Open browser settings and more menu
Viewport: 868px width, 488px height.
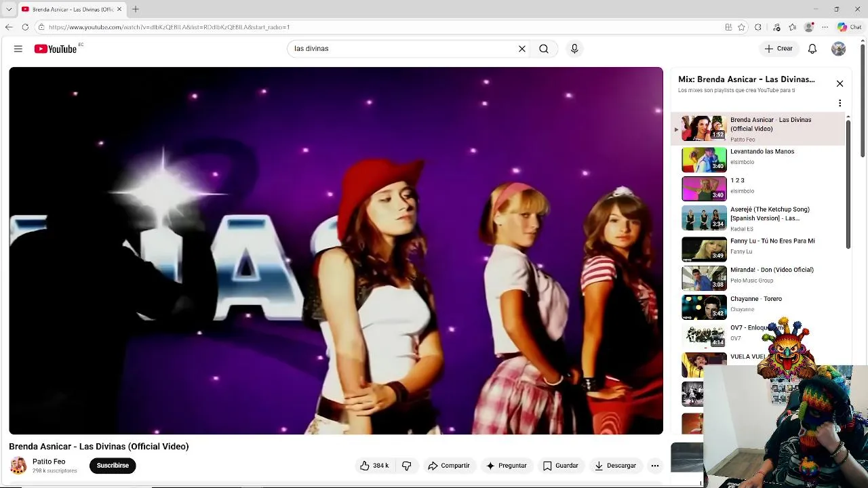(825, 27)
